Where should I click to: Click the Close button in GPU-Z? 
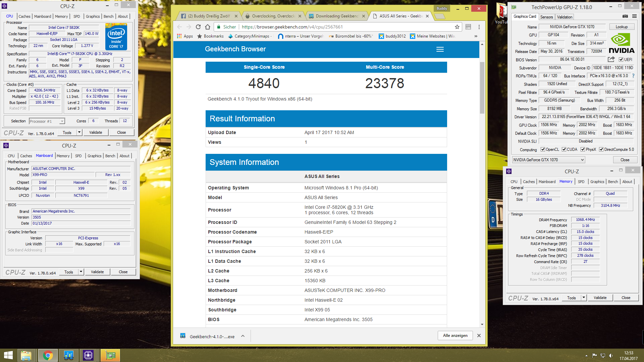tap(625, 160)
